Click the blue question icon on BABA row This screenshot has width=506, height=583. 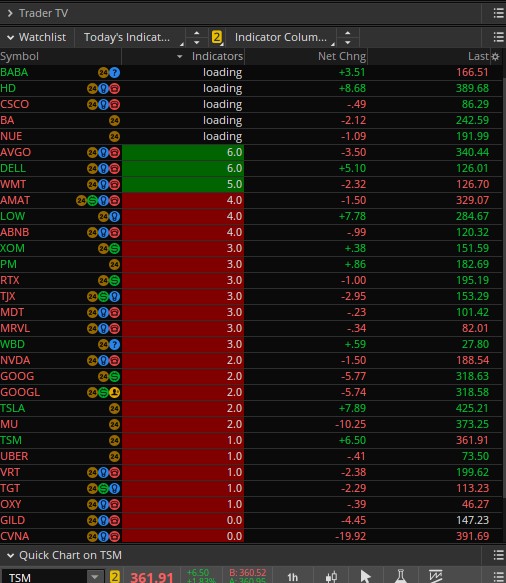115,73
